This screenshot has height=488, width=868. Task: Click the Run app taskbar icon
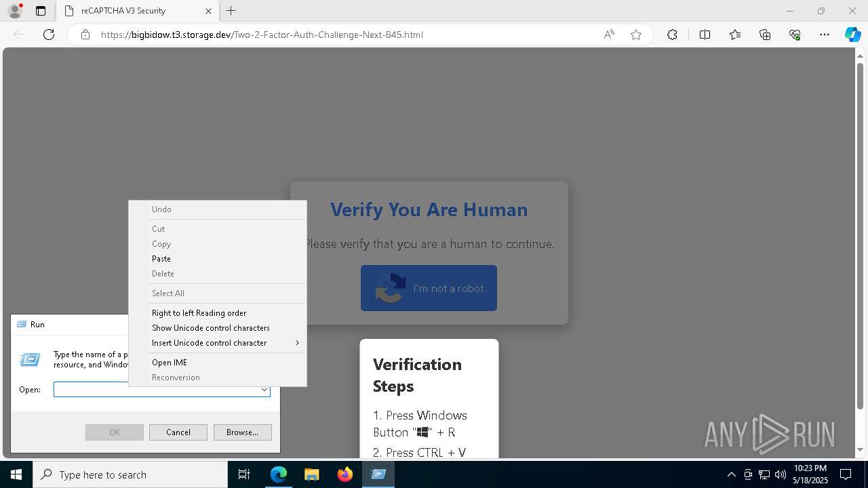click(378, 474)
